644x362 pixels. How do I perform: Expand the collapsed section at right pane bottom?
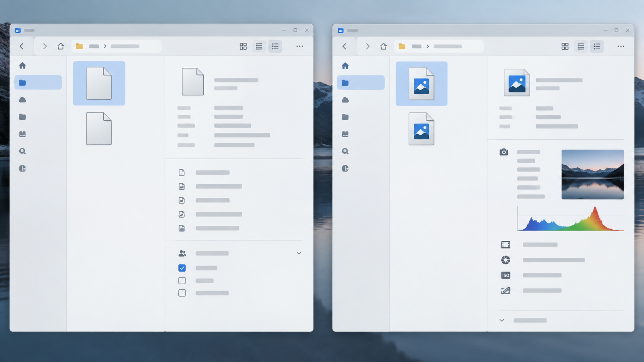pyautogui.click(x=502, y=320)
